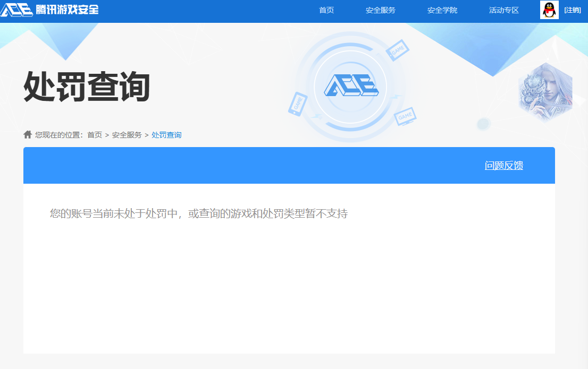Image resolution: width=588 pixels, height=369 pixels.
Task: Click the GAME card left of the emblem
Action: [x=298, y=102]
